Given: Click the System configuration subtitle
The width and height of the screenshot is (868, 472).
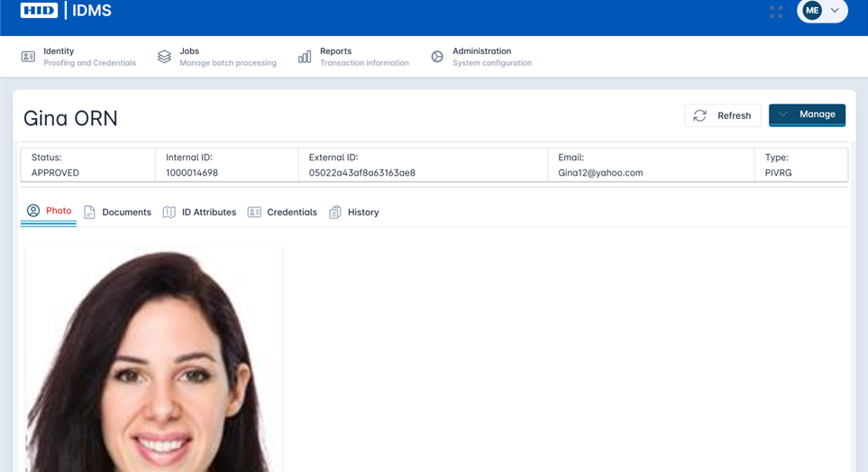Looking at the screenshot, I should pyautogui.click(x=492, y=63).
